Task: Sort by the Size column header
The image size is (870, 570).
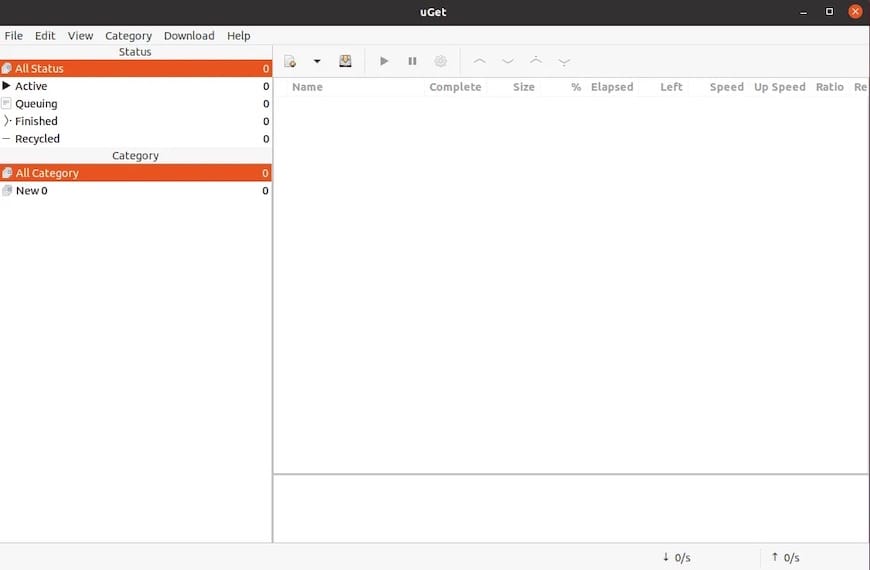Action: (524, 87)
